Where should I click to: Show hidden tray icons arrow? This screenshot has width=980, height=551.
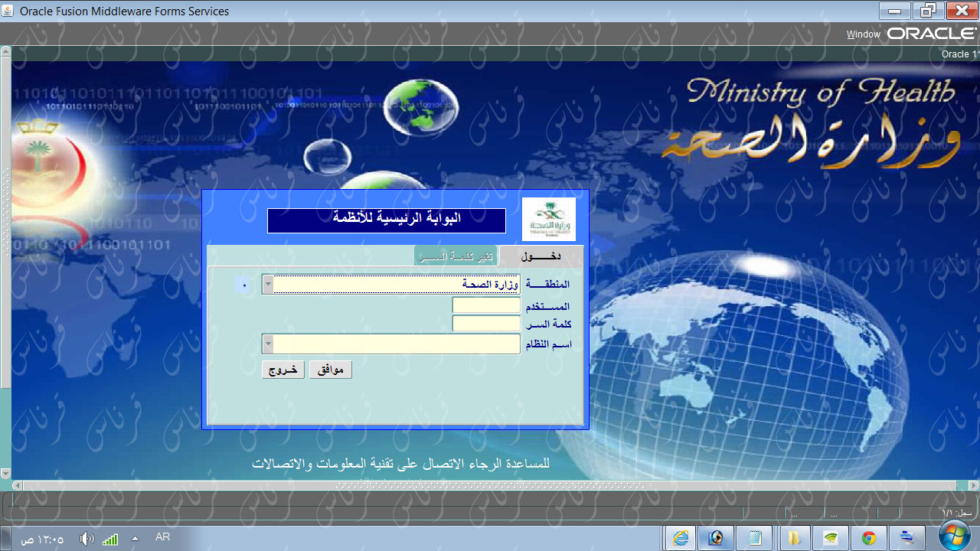pyautogui.click(x=136, y=539)
